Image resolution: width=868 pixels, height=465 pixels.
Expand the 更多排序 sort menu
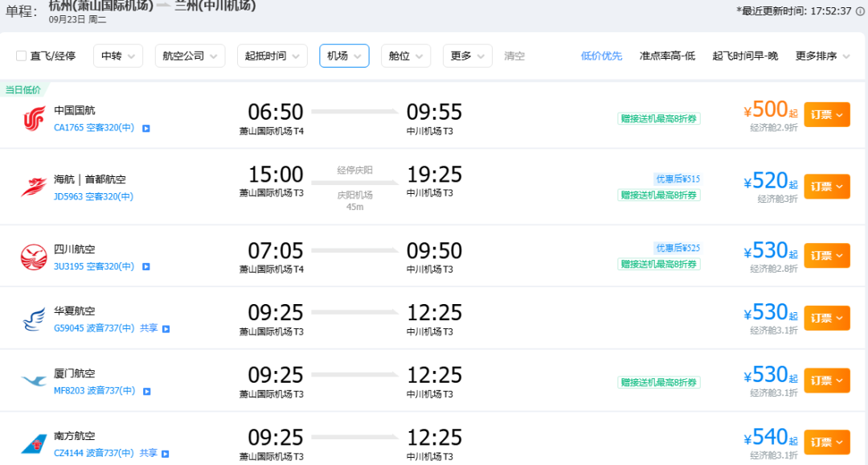[x=823, y=56]
